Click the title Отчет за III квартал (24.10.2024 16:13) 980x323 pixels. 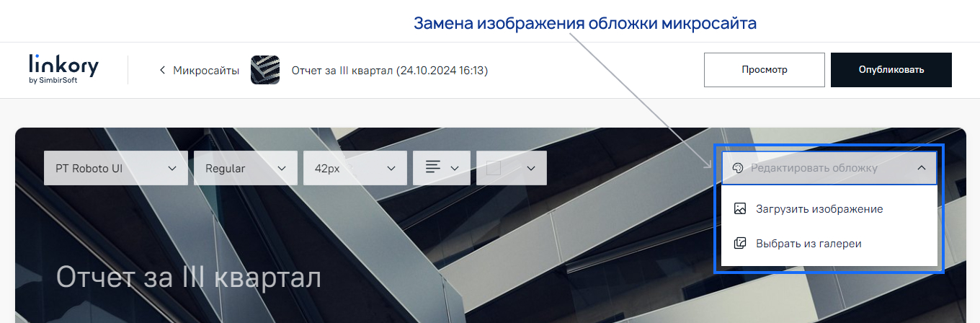(x=390, y=70)
